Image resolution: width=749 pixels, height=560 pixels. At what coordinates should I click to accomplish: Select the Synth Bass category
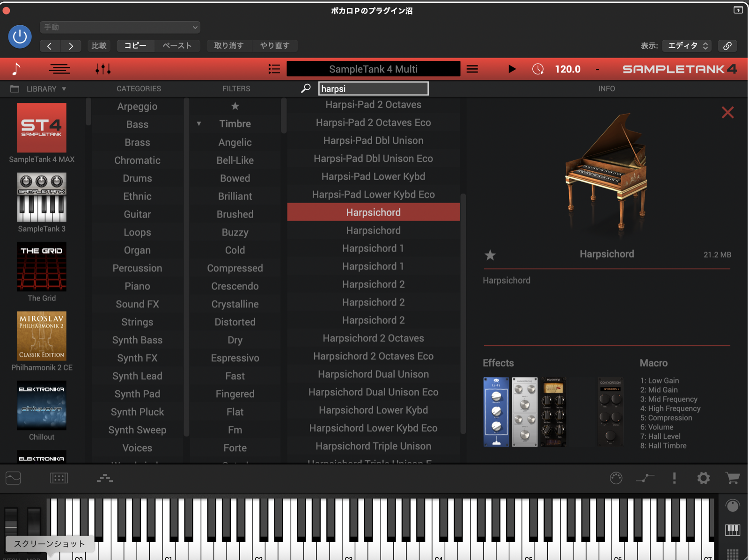137,340
